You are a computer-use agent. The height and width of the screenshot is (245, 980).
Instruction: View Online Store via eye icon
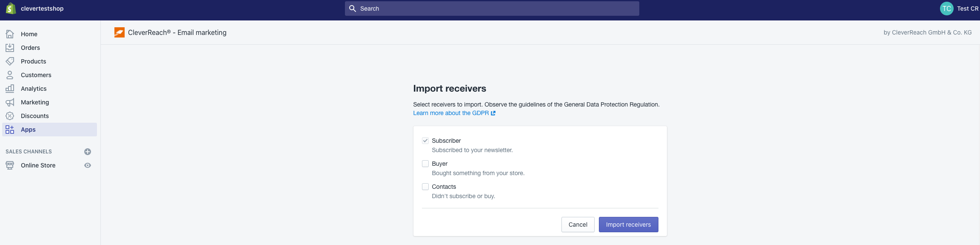click(88, 165)
